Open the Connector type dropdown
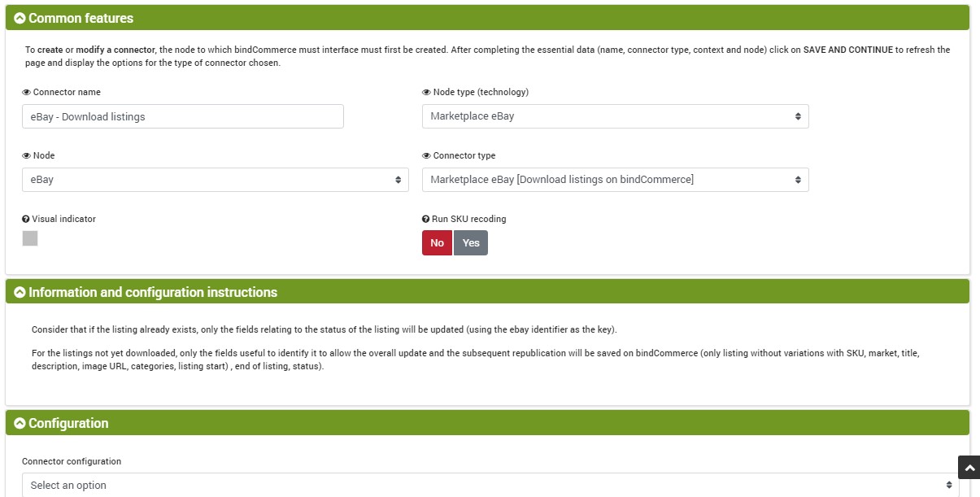Viewport: 980px width, 497px height. (616, 180)
